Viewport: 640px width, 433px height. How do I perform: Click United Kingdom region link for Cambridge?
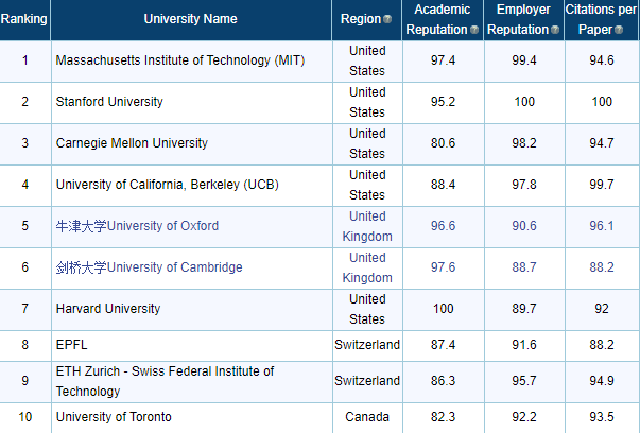coord(367,267)
